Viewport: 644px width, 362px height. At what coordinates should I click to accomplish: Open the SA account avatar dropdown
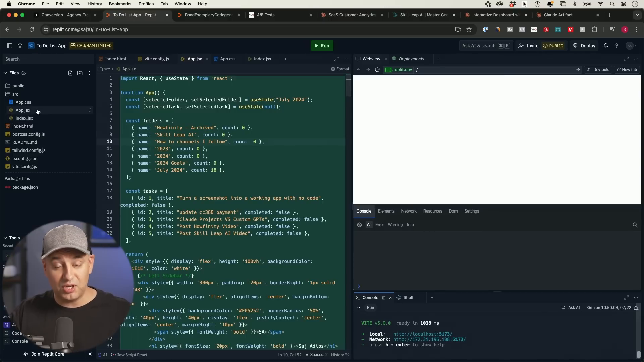pyautogui.click(x=632, y=46)
